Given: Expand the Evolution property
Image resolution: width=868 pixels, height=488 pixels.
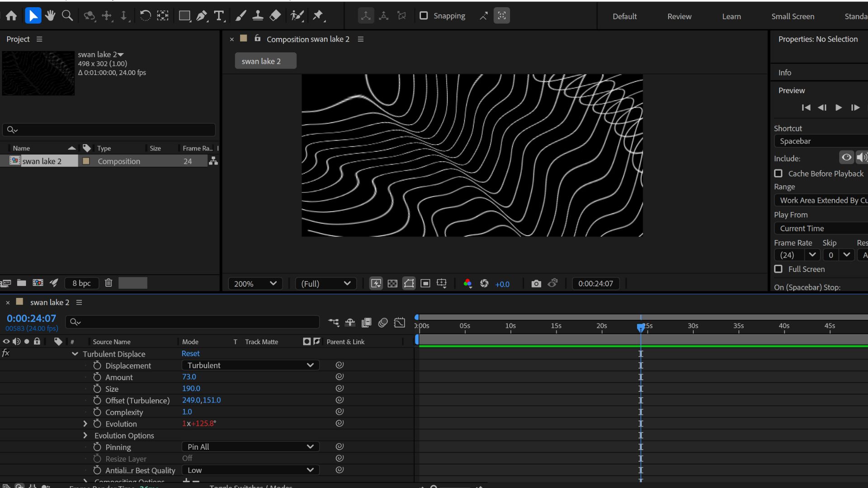Looking at the screenshot, I should coord(85,423).
